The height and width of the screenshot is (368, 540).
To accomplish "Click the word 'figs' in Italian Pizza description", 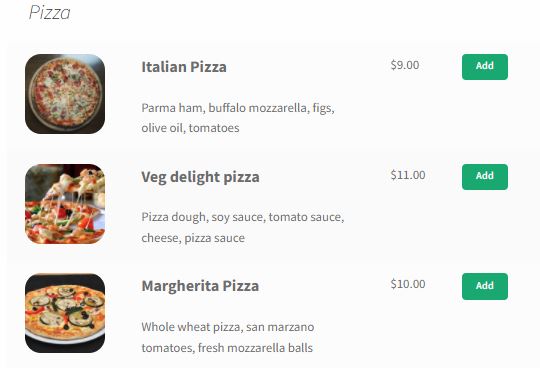I will (323, 108).
